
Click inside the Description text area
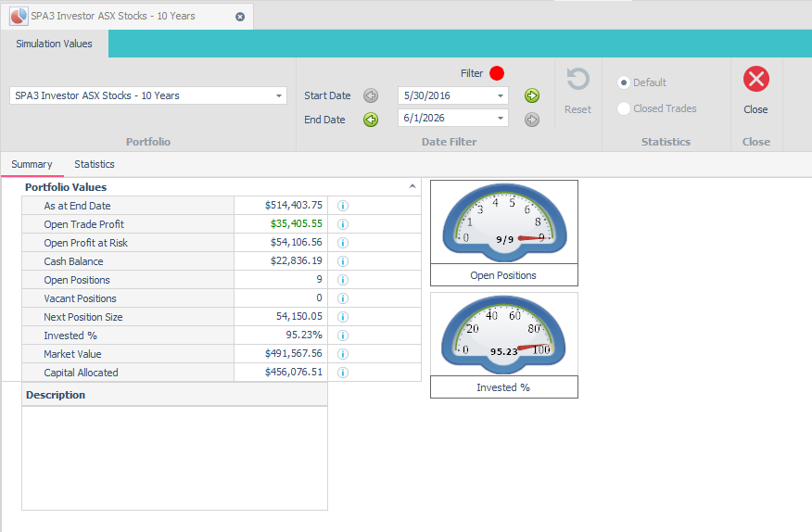pyautogui.click(x=174, y=459)
